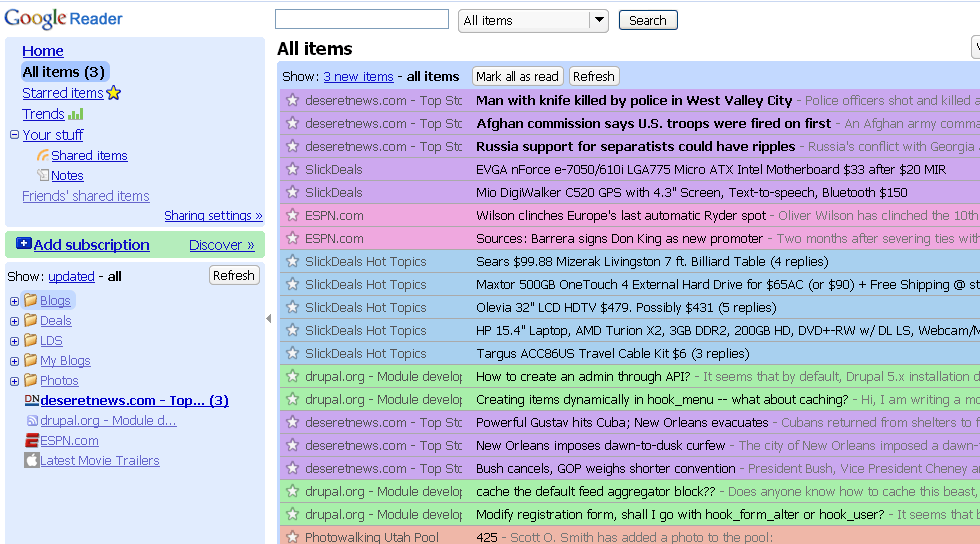The height and width of the screenshot is (544, 980).
Task: Click the Deals folder icon
Action: coord(31,320)
